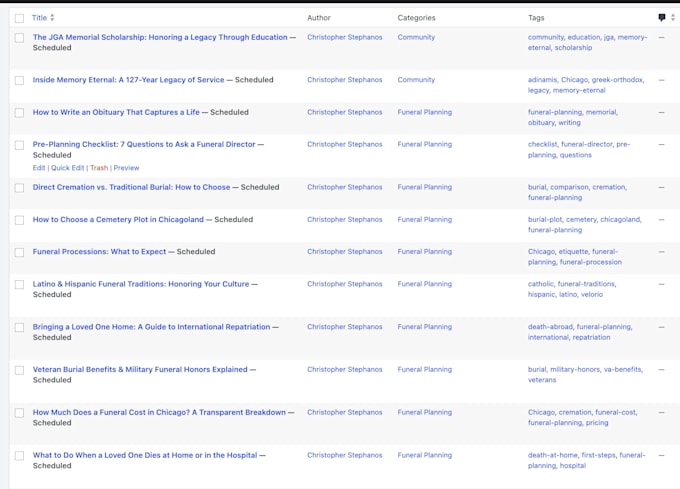Click the repatriation tag
This screenshot has height=489, width=680.
pos(591,337)
